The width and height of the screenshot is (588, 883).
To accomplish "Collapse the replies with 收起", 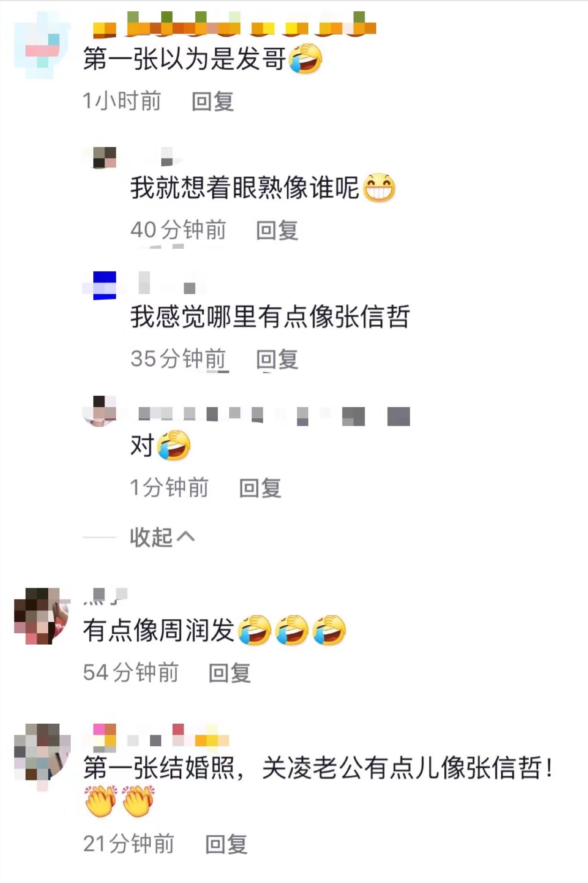I will (162, 537).
